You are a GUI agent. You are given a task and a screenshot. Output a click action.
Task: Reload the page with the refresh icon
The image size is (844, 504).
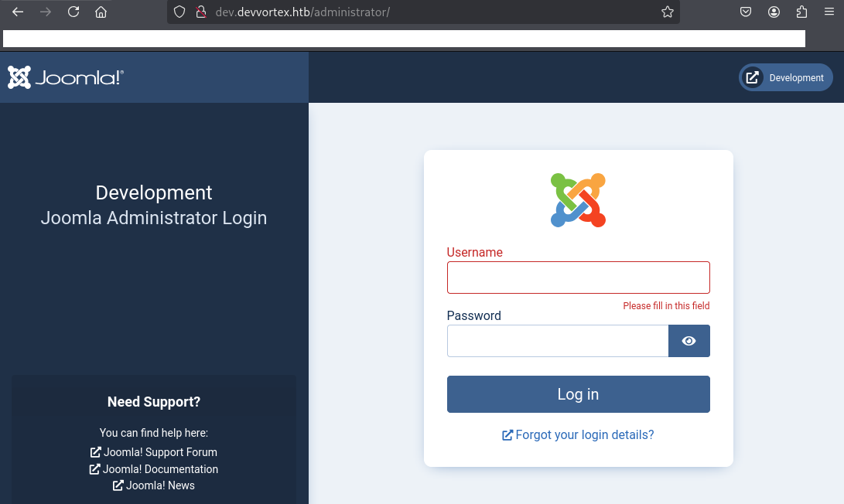tap(73, 12)
